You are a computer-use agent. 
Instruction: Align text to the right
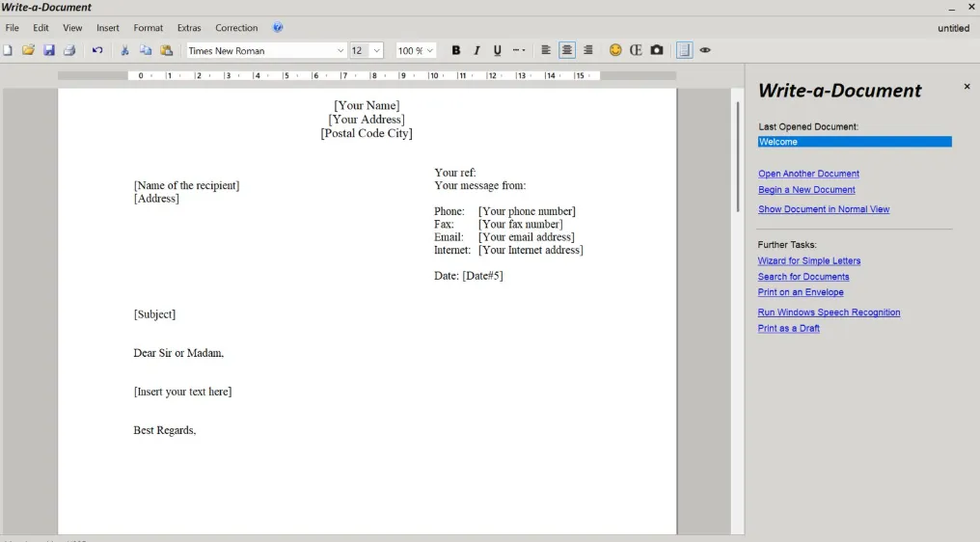tap(587, 50)
